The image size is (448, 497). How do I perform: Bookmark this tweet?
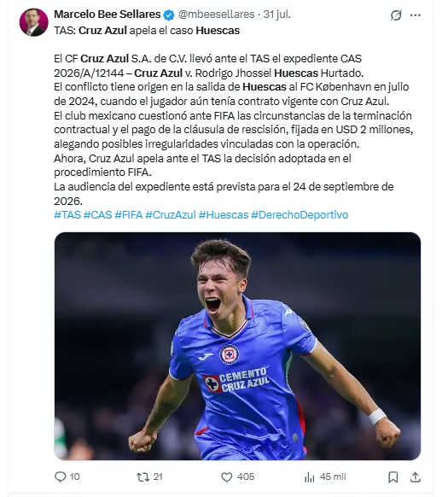(x=393, y=477)
